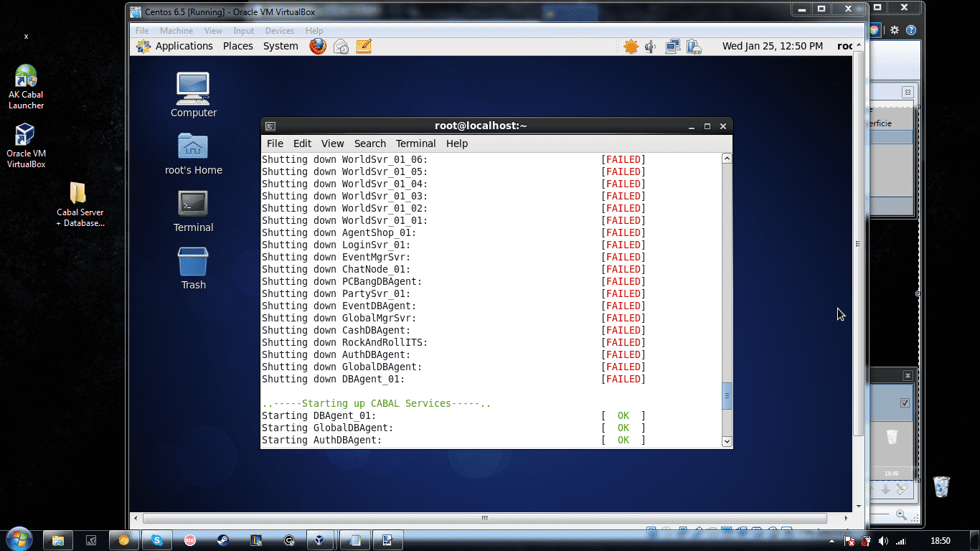Open VirtualBox Devices menu
The height and width of the screenshot is (551, 980).
[280, 31]
